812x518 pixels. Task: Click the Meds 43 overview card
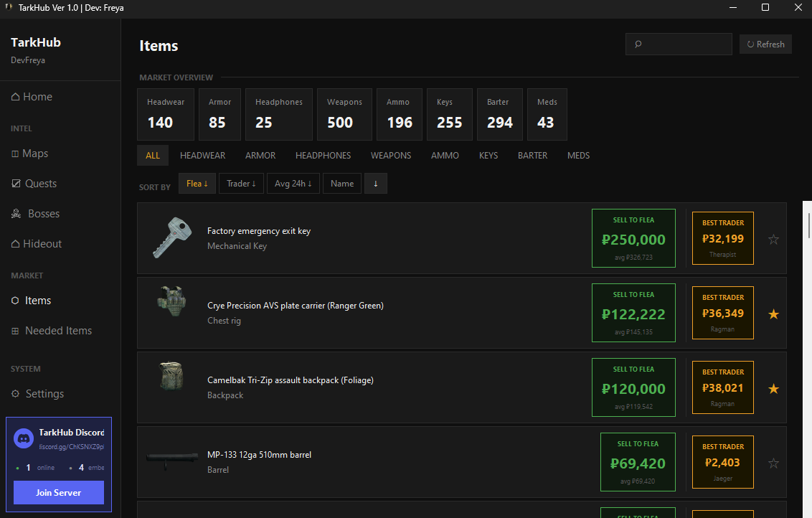tap(547, 115)
